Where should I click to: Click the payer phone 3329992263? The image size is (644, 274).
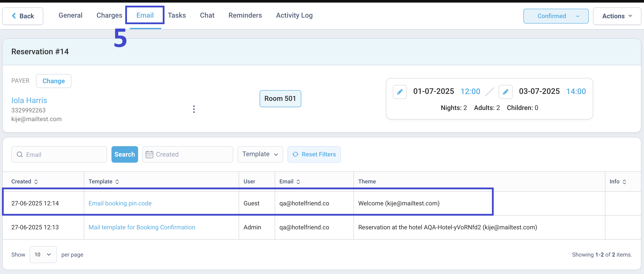28,110
